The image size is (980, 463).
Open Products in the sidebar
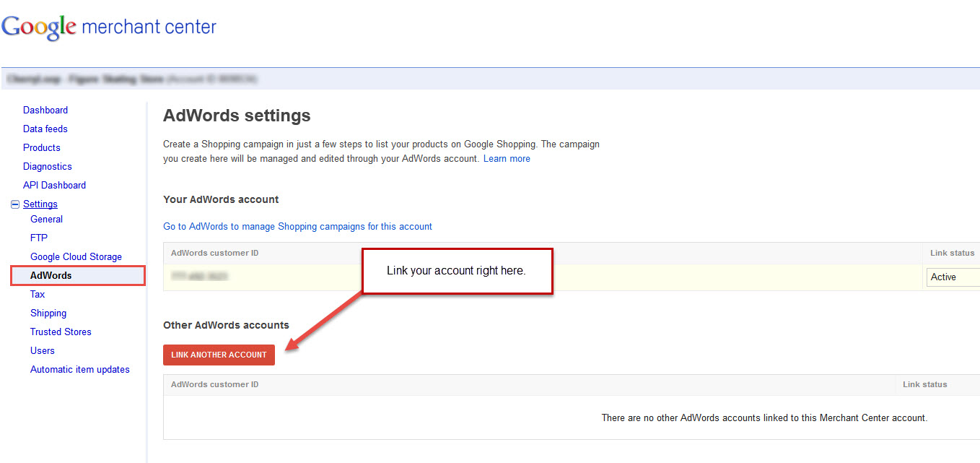(42, 148)
